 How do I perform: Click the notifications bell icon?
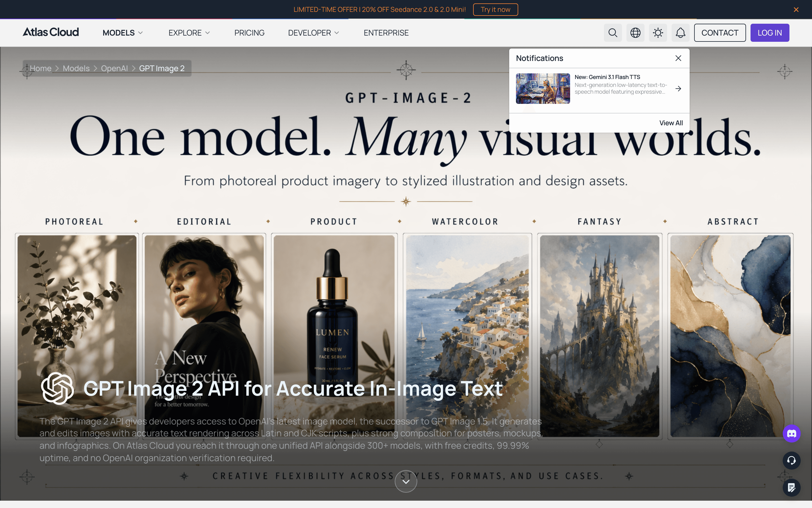(680, 32)
